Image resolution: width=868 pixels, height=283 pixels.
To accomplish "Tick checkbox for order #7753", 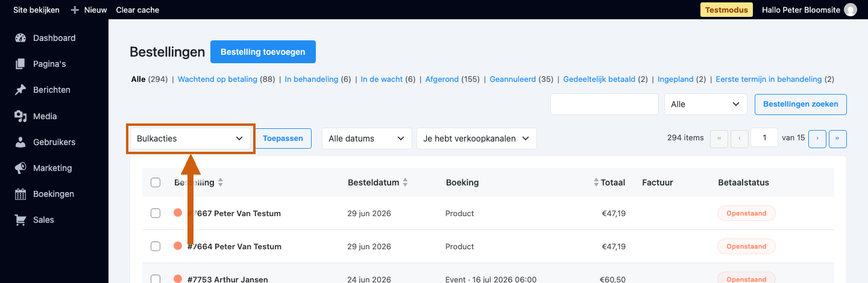I will point(156,279).
